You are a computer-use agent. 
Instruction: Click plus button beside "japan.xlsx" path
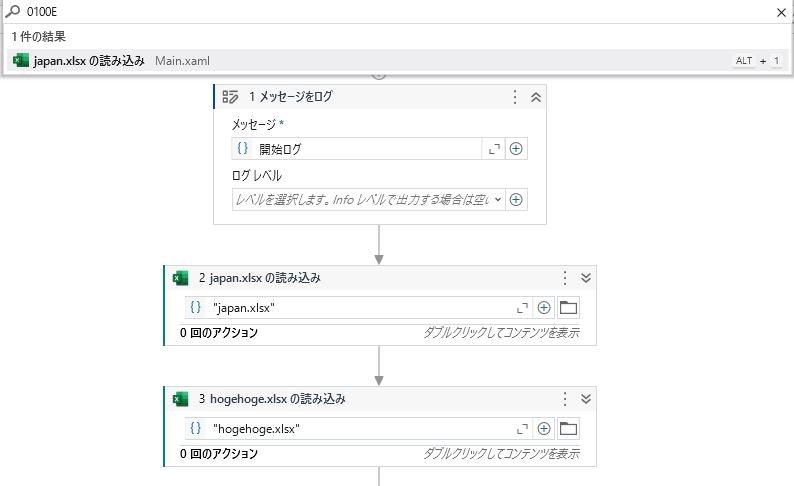pos(544,307)
